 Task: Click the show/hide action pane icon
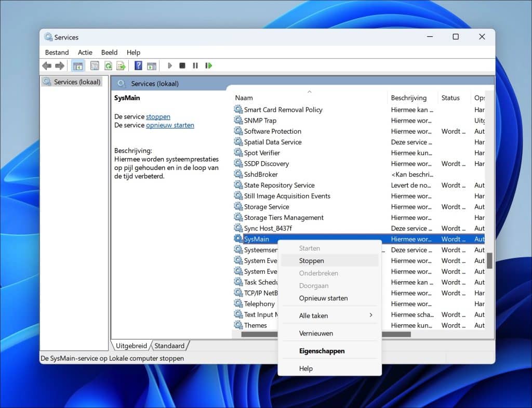[152, 66]
